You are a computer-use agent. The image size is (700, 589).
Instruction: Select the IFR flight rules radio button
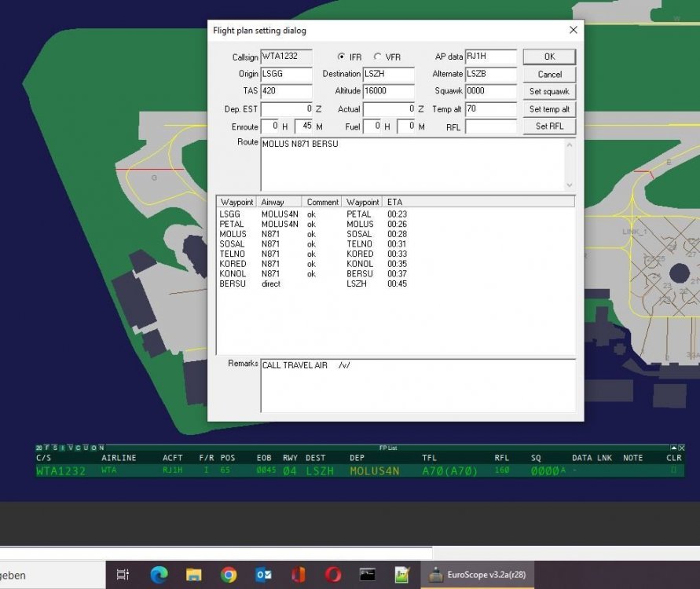(x=341, y=57)
